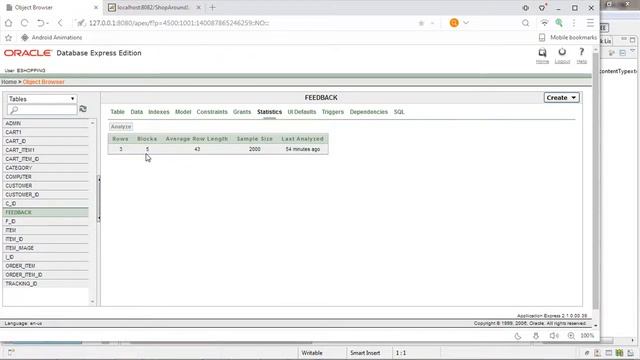Screen dimensions: 640x360
Task: Click the search magnifier in browser toolbar
Action: point(525,23)
